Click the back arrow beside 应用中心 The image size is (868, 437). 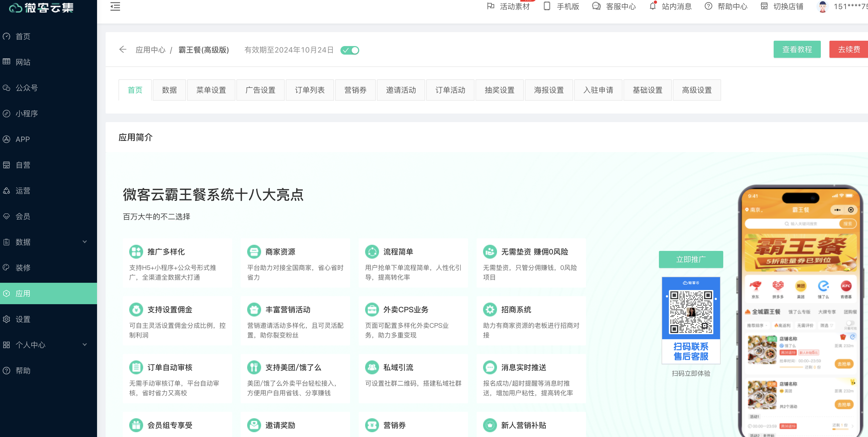(123, 50)
